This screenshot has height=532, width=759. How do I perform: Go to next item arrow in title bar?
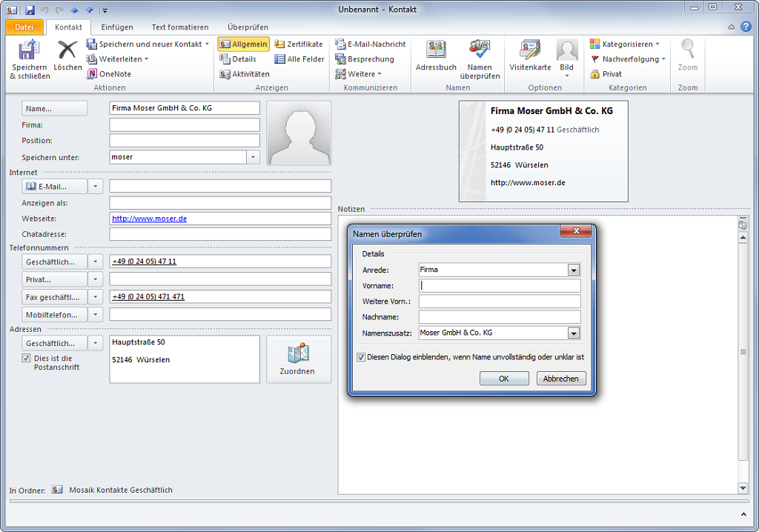pos(90,10)
